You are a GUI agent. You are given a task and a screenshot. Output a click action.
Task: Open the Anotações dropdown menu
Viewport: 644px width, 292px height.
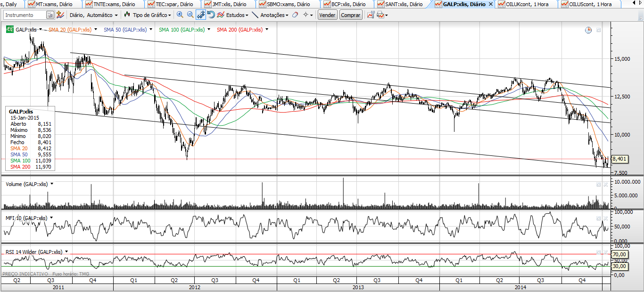pyautogui.click(x=274, y=15)
